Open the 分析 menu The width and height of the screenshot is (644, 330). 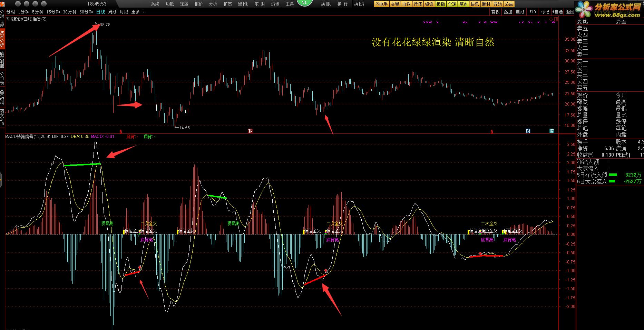click(x=213, y=4)
